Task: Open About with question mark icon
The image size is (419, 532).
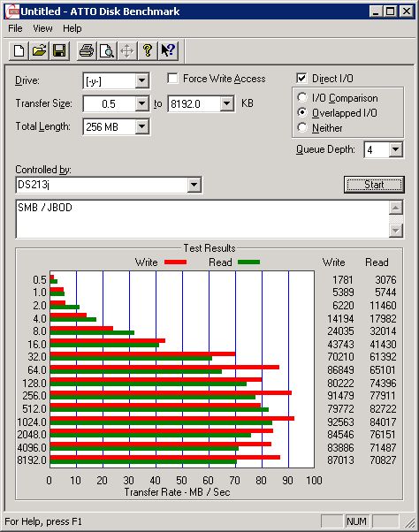Action: coord(148,51)
